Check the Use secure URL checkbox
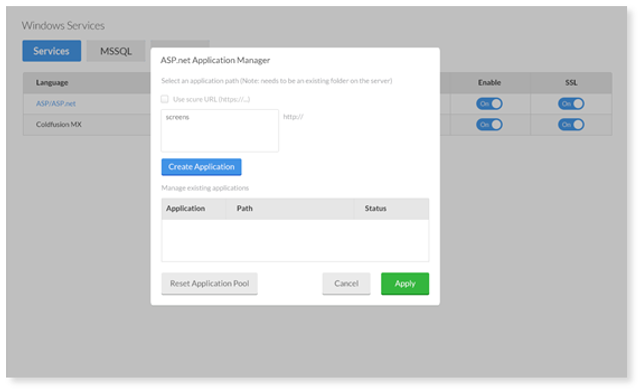The height and width of the screenshot is (390, 640). click(164, 99)
